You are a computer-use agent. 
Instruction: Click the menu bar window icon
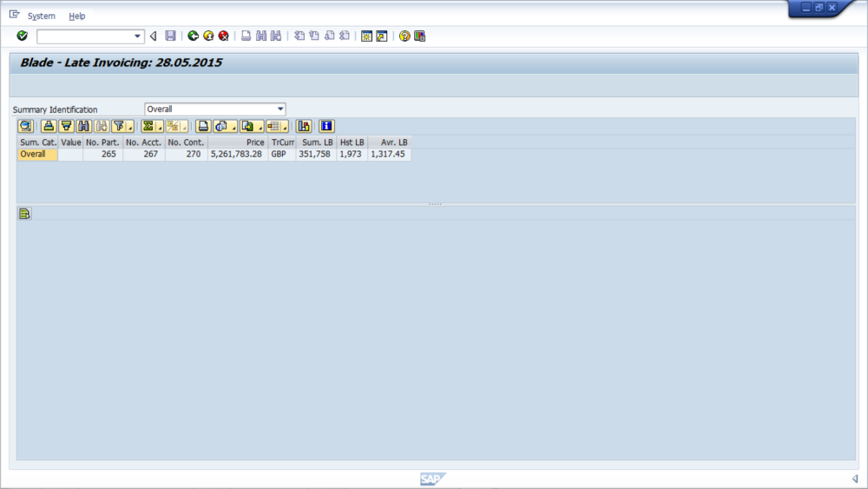click(15, 15)
